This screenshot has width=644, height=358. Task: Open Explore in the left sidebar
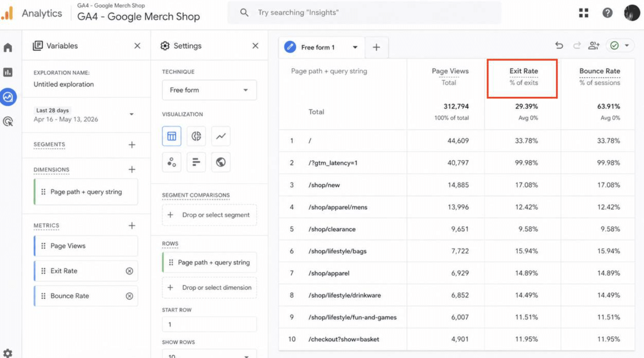[x=8, y=97]
